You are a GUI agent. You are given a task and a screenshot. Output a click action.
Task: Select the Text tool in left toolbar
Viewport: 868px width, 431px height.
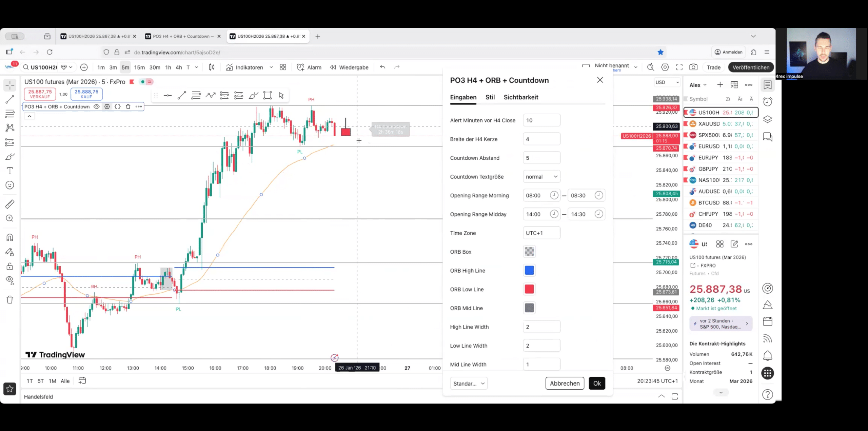click(10, 171)
